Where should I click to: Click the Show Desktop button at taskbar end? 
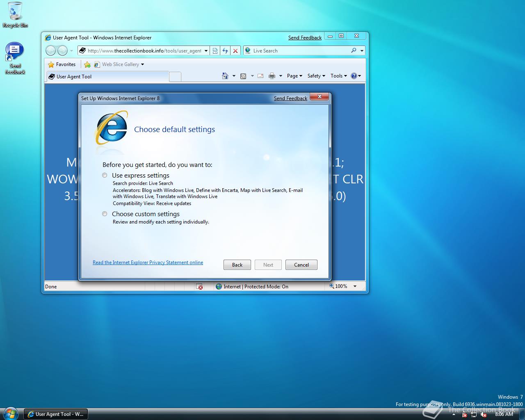521,414
